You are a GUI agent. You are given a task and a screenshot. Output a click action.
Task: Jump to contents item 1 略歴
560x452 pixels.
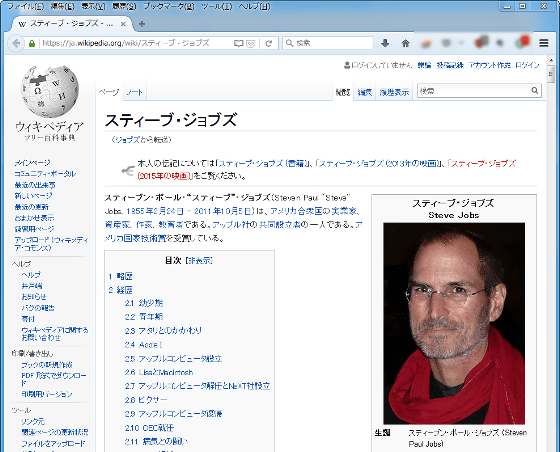pos(121,276)
